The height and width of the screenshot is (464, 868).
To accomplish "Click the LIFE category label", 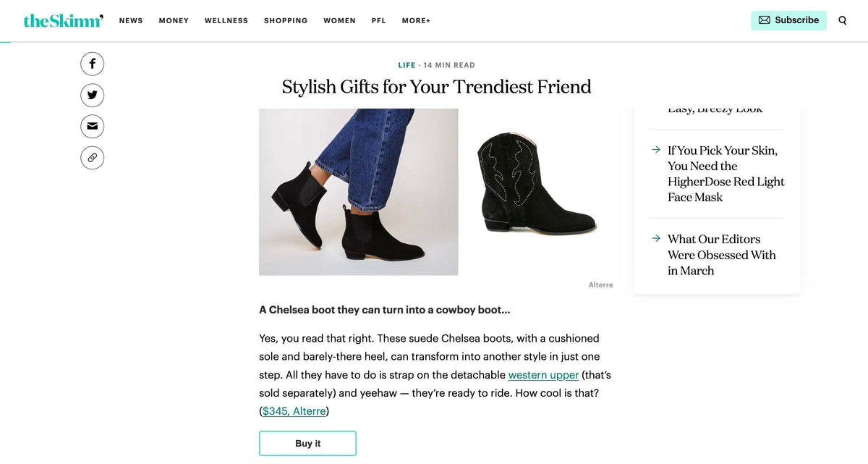I will click(407, 65).
